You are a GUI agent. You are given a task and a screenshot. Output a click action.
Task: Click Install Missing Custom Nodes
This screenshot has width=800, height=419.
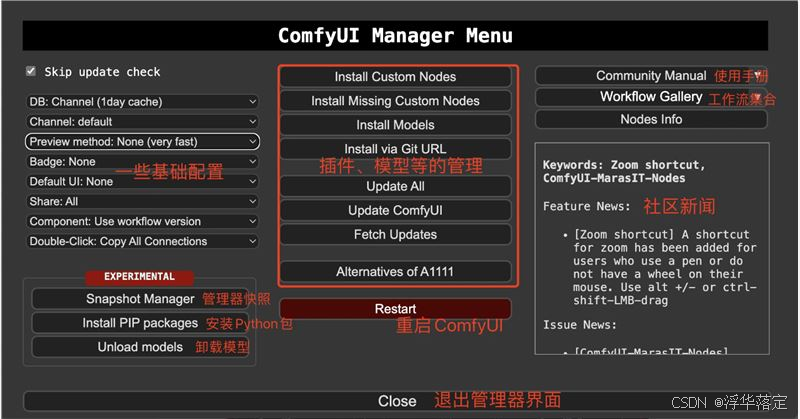click(395, 101)
